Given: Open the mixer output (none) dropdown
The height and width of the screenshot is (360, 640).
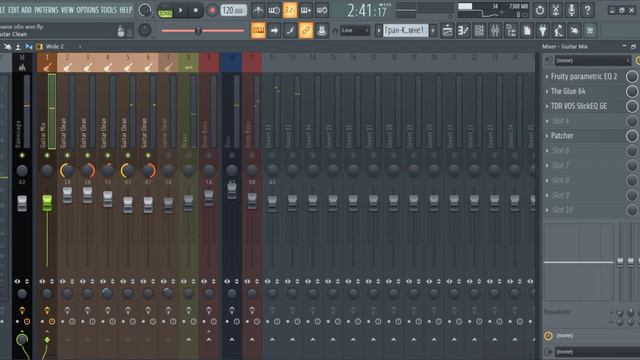Looking at the screenshot, I should tap(597, 351).
